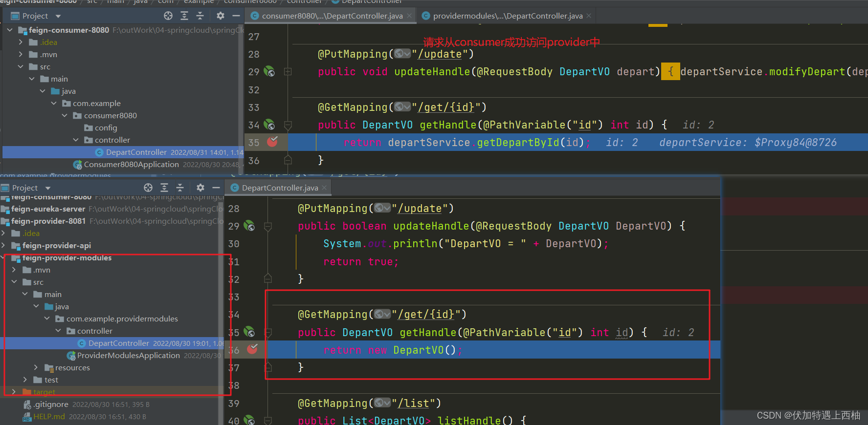Viewport: 868px width, 425px height.
Task: Click Expand All icon in upper Project toolbar
Action: point(184,16)
